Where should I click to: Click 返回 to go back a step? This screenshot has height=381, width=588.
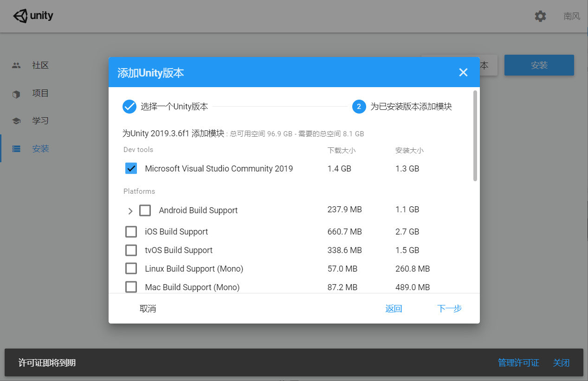[x=394, y=308]
